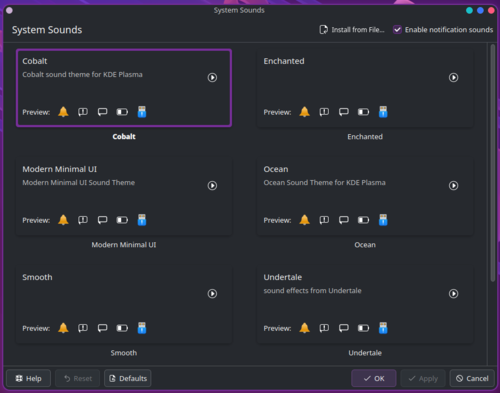
Task: Preview the Ocean message bubble sound
Action: coord(344,220)
